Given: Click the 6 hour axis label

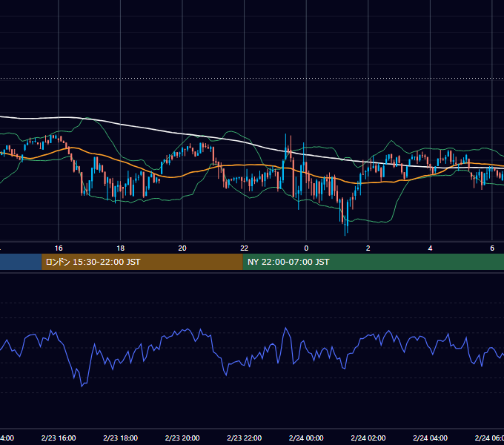Looking at the screenshot, I should click(x=492, y=248).
